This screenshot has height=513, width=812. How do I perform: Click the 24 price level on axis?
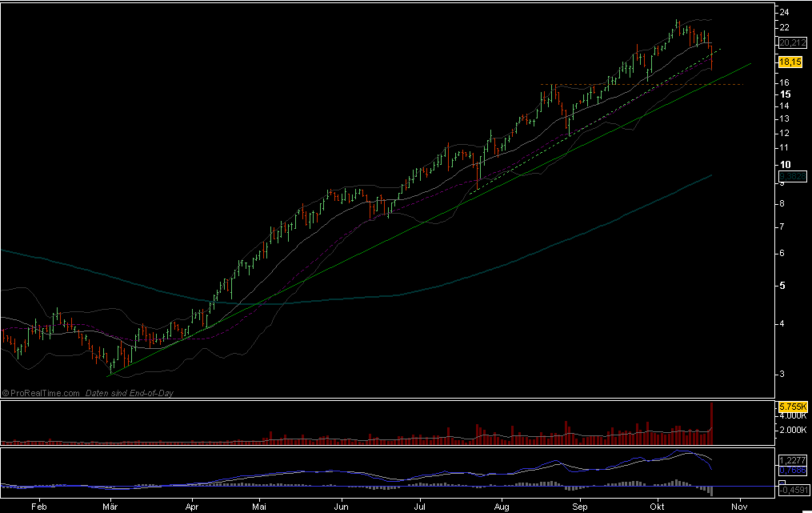(785, 12)
